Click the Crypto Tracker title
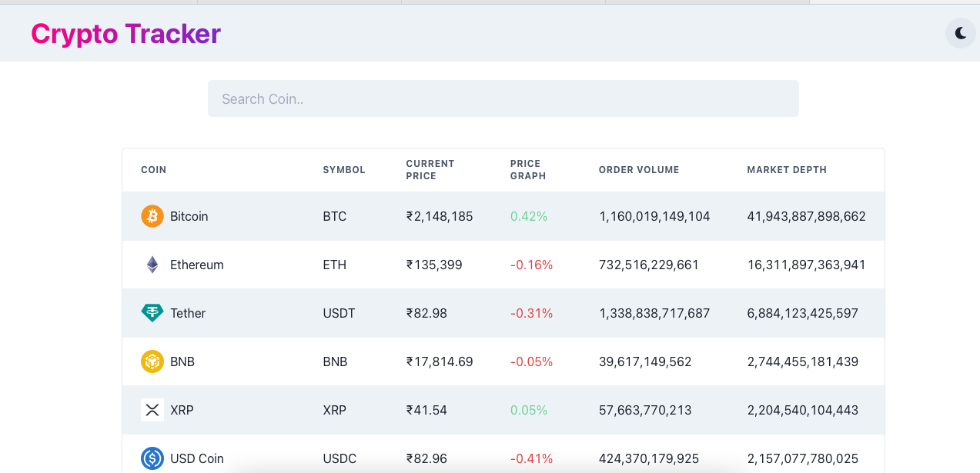 (125, 33)
